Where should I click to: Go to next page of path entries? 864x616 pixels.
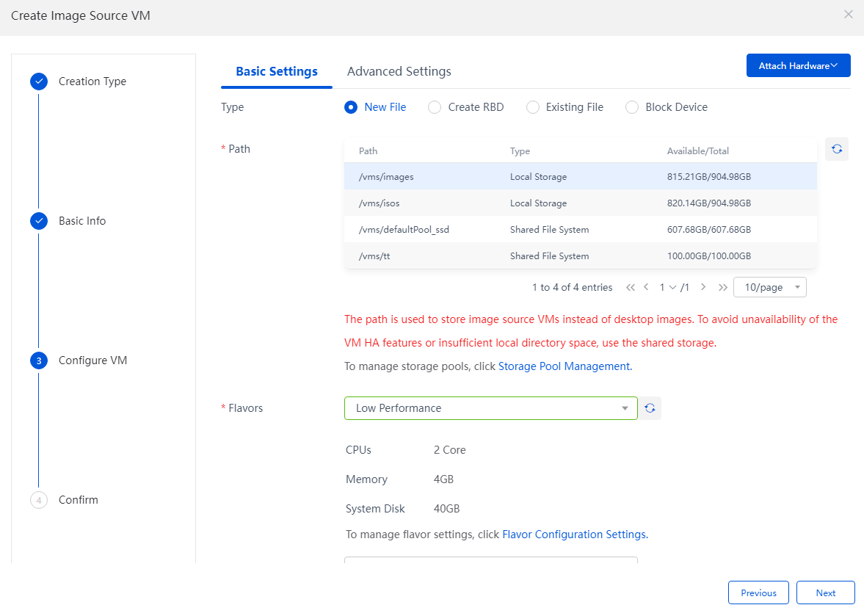tap(703, 287)
